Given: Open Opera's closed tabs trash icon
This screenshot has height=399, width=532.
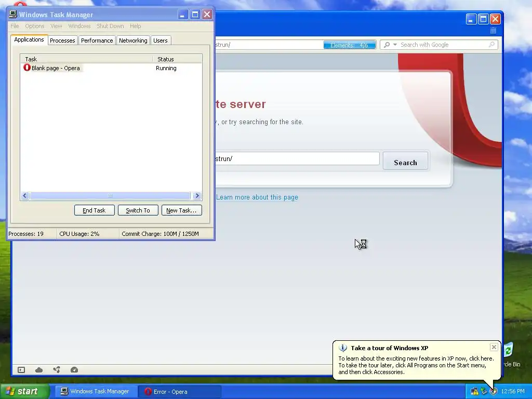Looking at the screenshot, I should pos(494,31).
